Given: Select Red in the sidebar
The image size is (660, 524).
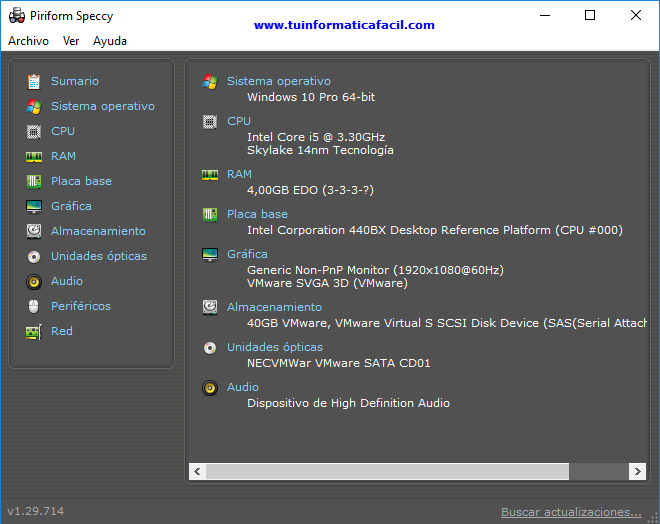Looking at the screenshot, I should point(61,331).
